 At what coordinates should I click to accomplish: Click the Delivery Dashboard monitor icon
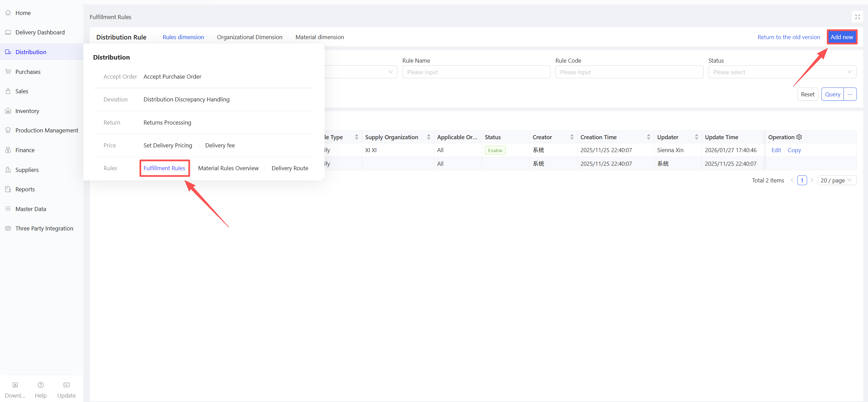click(x=8, y=32)
